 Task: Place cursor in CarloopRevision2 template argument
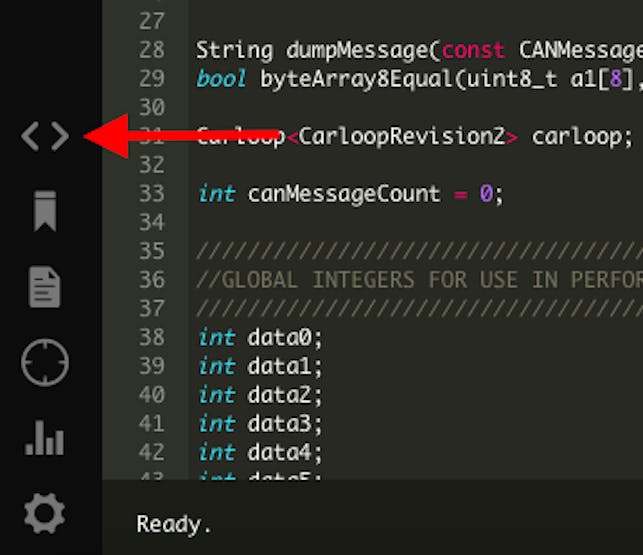(x=401, y=136)
